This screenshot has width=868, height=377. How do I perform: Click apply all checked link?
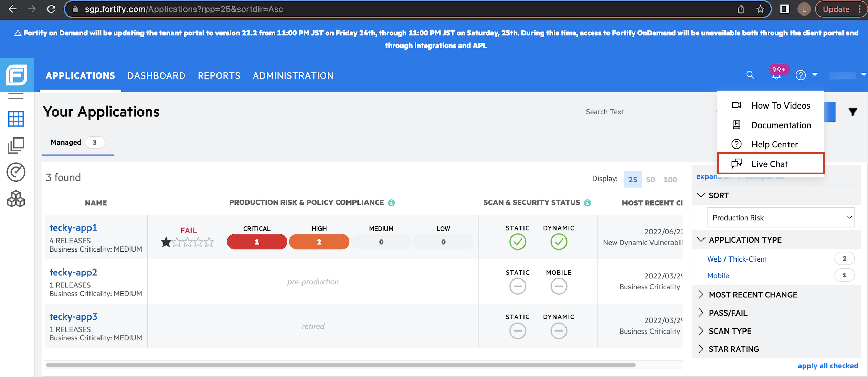pyautogui.click(x=828, y=366)
